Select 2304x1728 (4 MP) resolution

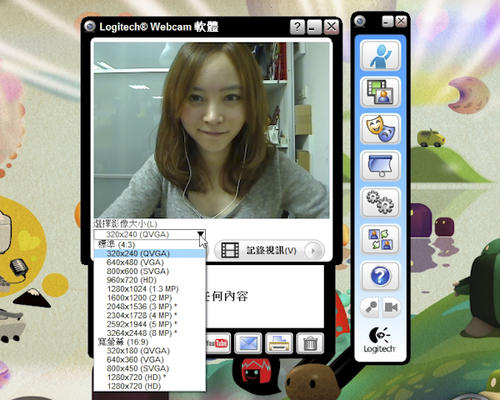point(150,315)
